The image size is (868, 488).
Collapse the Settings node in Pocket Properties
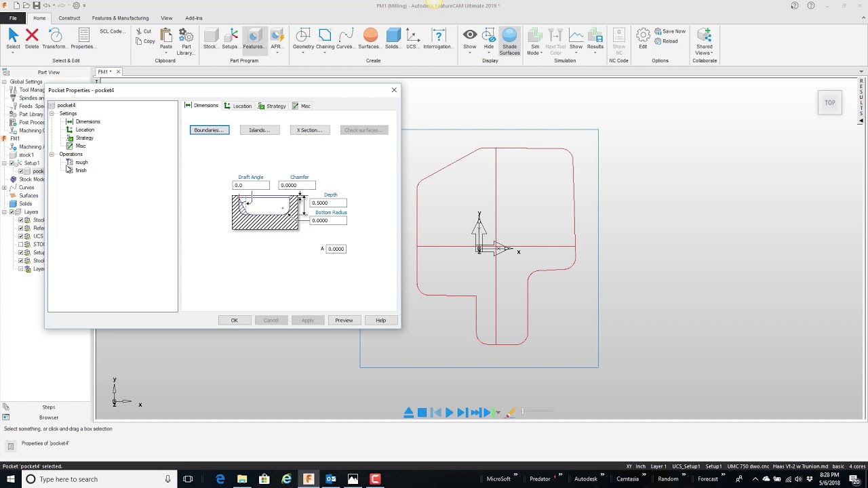coord(52,114)
